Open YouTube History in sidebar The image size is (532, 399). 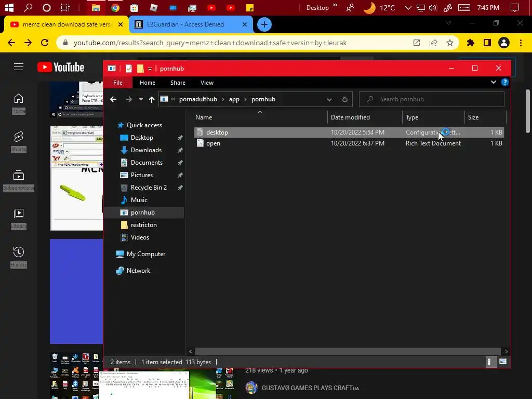[x=19, y=257]
